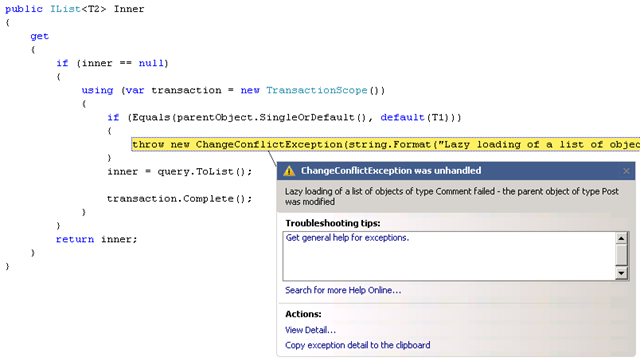
Task: Click the 'Troubleshooting tips:' heading
Action: point(333,223)
